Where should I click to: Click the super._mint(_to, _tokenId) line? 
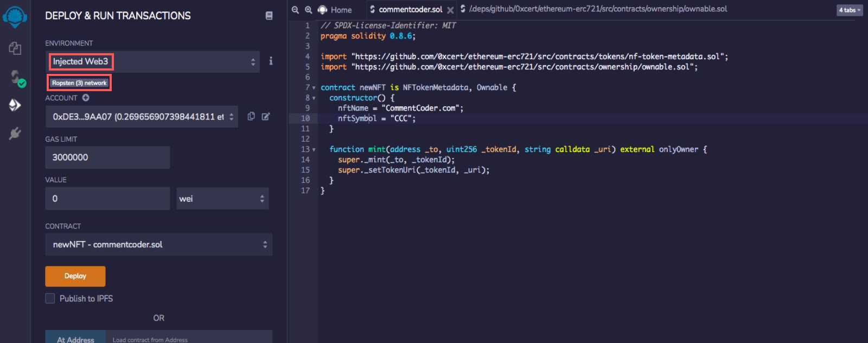[396, 160]
